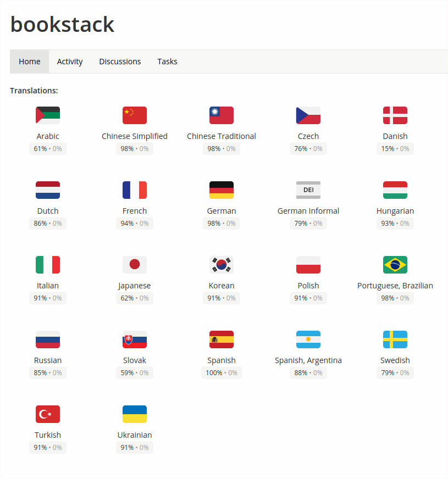448x479 pixels.
Task: Open the Spanish, Argentina language link
Action: (x=308, y=360)
